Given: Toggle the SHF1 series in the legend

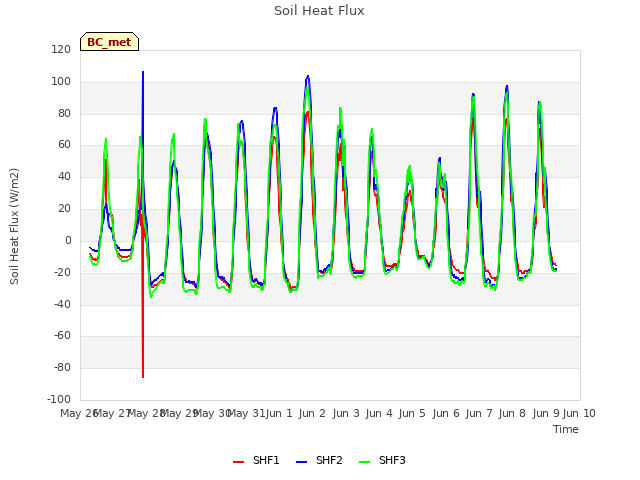Looking at the screenshot, I should coord(256,460).
